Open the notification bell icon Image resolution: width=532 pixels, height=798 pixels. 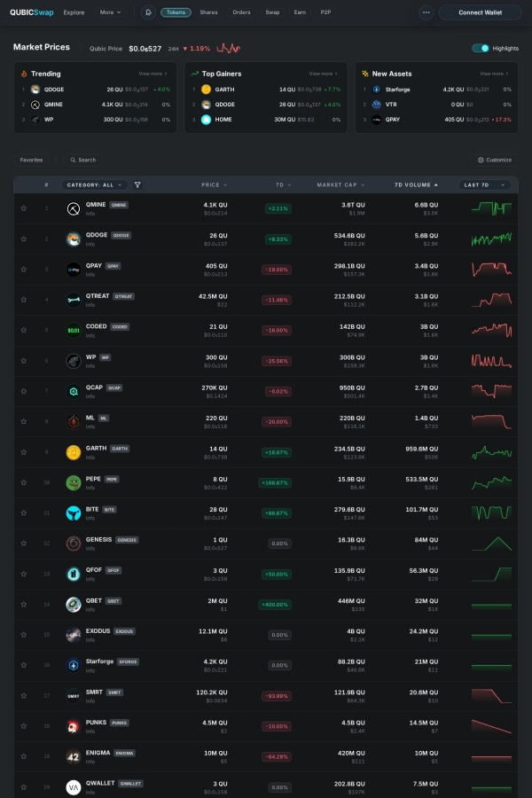(148, 12)
